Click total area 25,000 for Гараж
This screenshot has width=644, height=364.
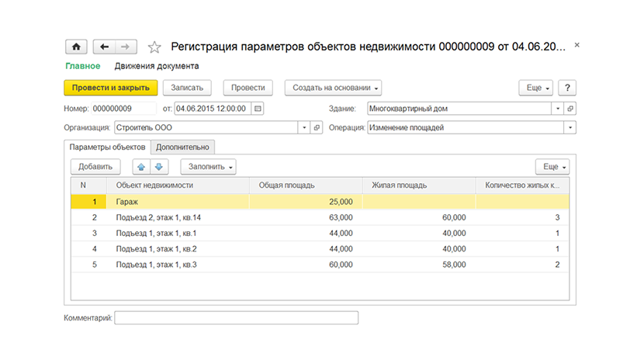click(x=341, y=202)
